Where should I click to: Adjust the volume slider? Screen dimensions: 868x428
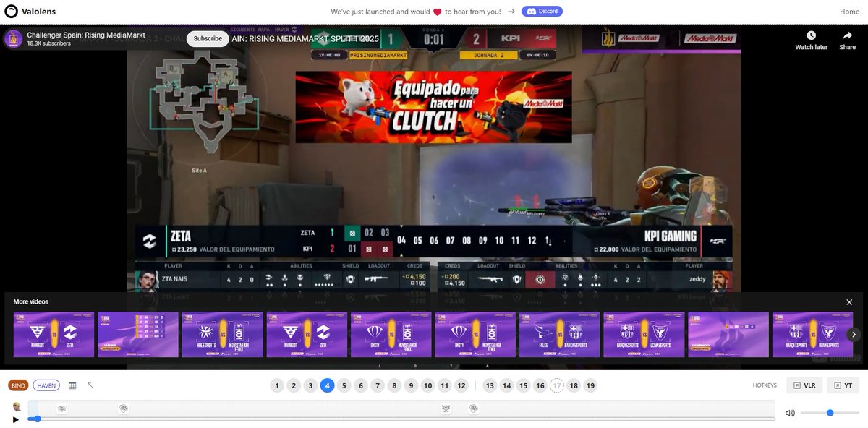(830, 413)
